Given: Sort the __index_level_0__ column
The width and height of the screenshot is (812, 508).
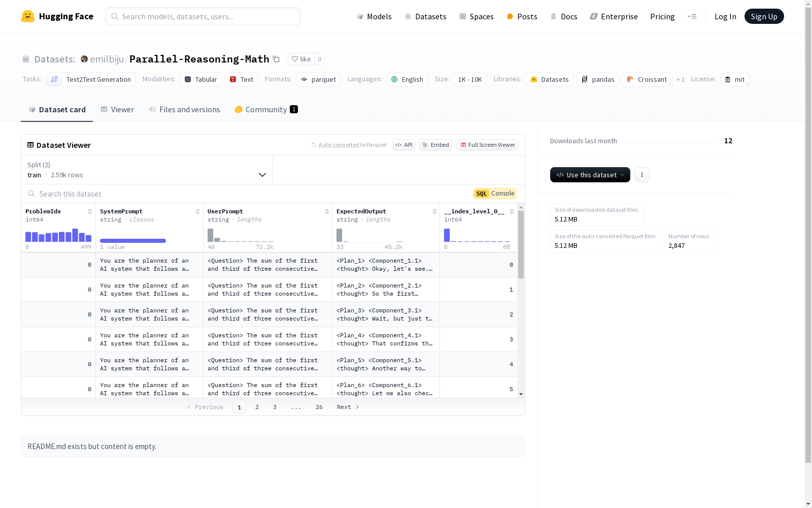Looking at the screenshot, I should tap(512, 211).
